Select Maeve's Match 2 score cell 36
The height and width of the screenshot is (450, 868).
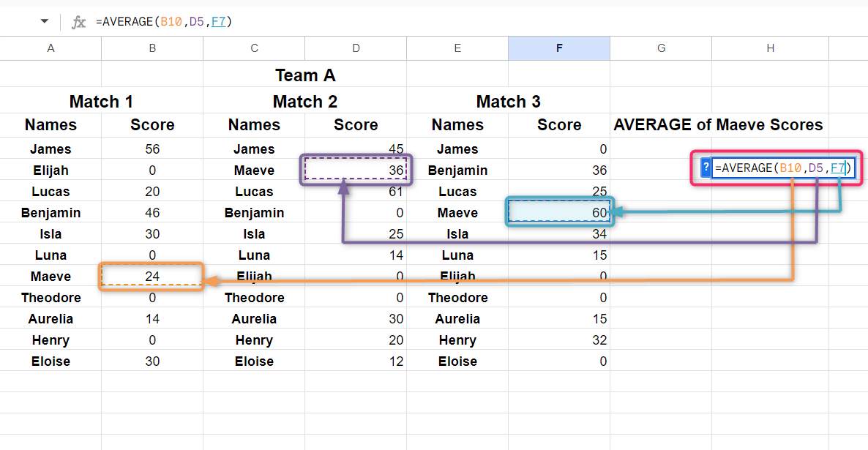pos(356,170)
